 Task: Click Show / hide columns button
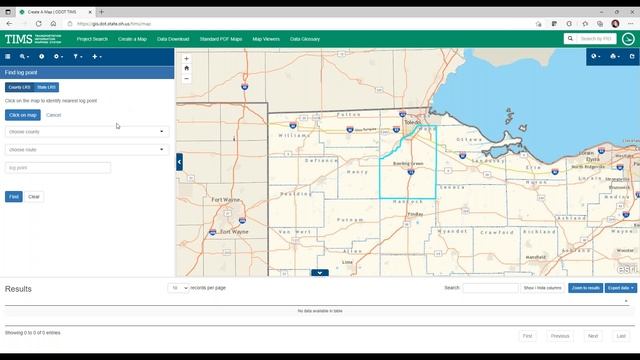point(542,288)
